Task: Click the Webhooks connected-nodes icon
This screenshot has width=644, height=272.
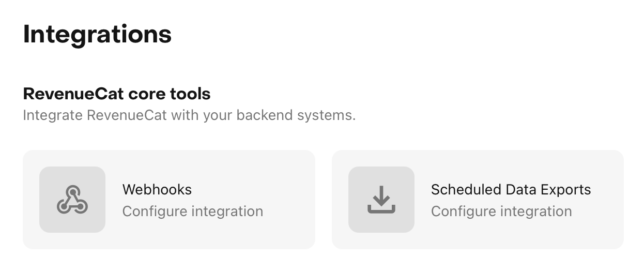Action: coord(72,200)
